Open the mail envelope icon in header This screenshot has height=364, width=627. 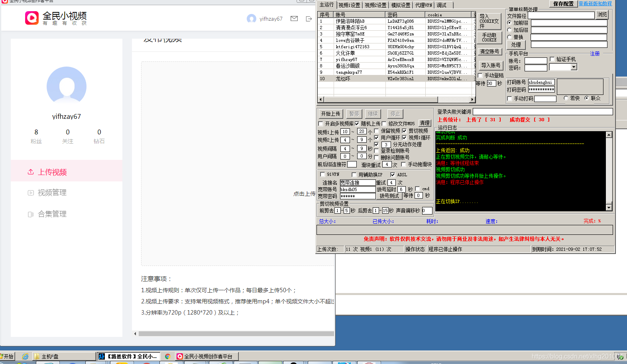(x=294, y=18)
